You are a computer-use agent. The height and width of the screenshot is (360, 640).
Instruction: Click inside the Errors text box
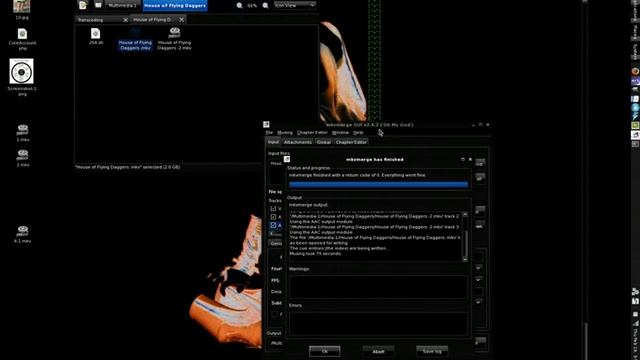click(x=378, y=324)
